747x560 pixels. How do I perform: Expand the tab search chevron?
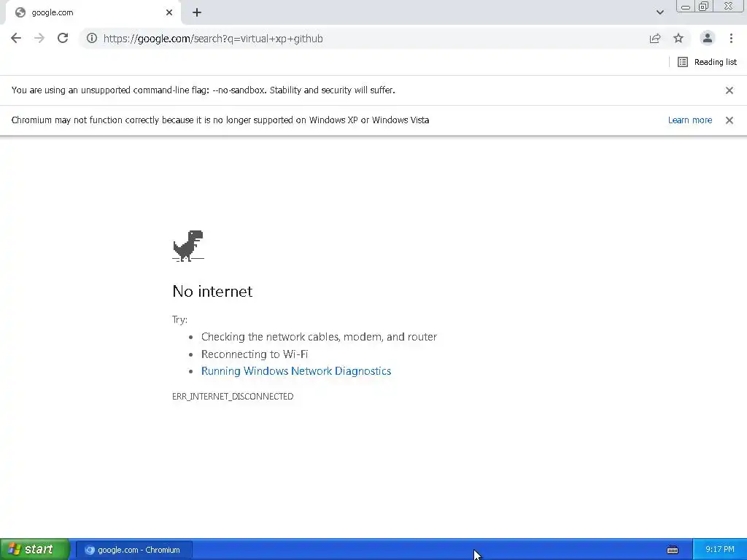659,12
